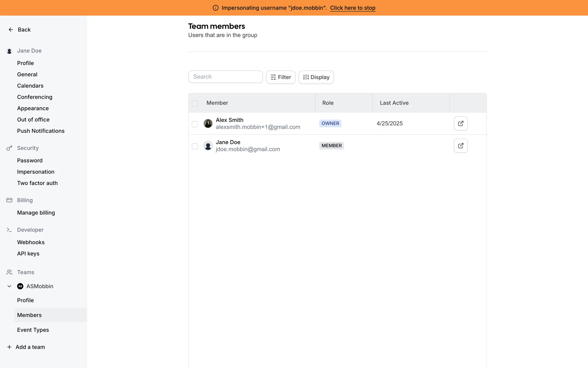Open Manage billing page
The height and width of the screenshot is (368, 588).
click(36, 213)
